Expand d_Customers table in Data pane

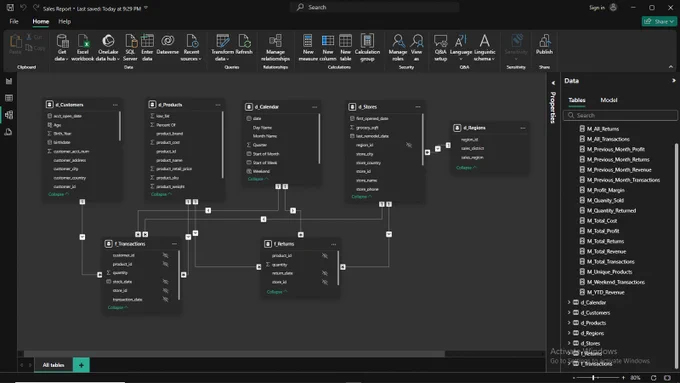click(x=569, y=312)
